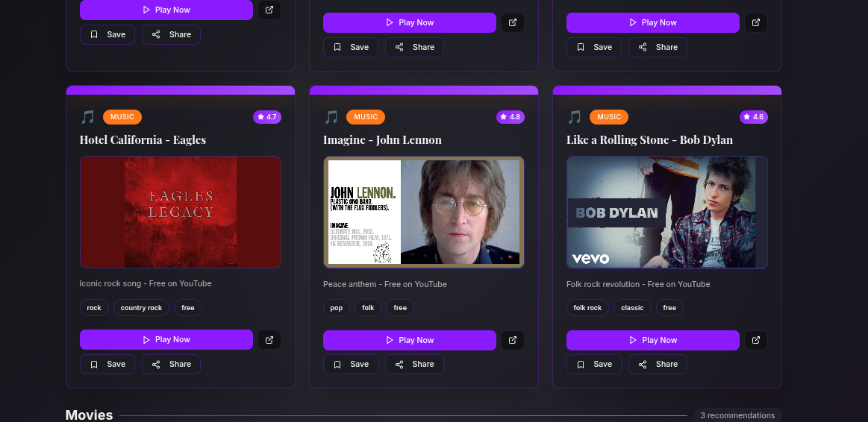This screenshot has height=422, width=868.
Task: Click the 4.6 star rating badge
Action: click(x=754, y=117)
